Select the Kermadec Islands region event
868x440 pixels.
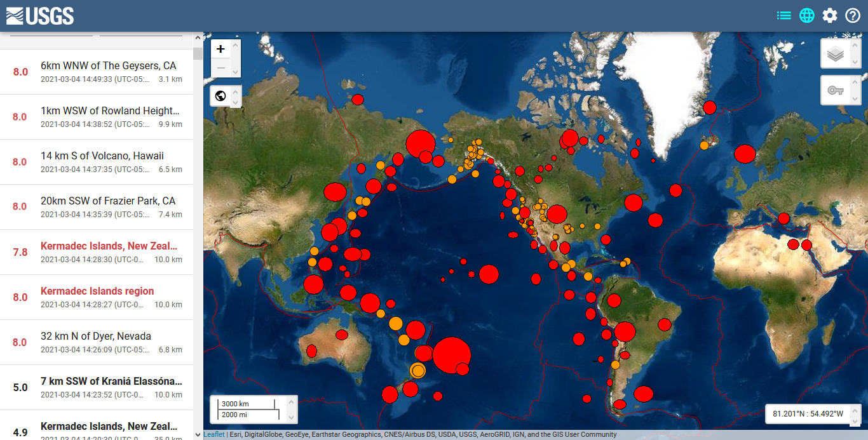pos(96,297)
